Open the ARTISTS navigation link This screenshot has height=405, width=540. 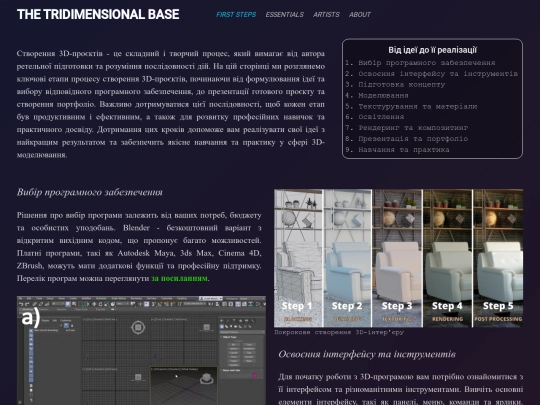[x=326, y=14]
